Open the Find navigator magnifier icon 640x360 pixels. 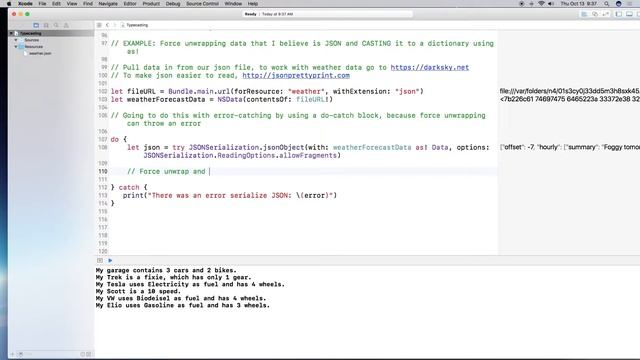click(56, 25)
